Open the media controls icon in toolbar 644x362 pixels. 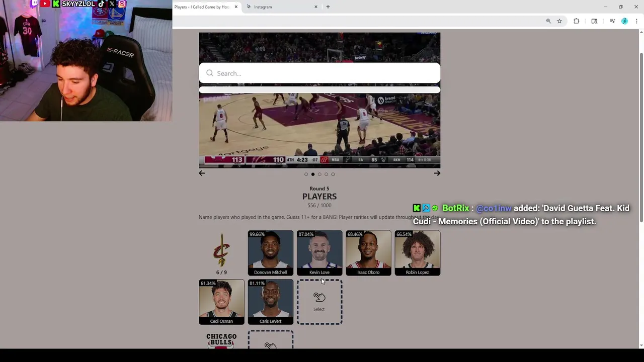coord(612,21)
